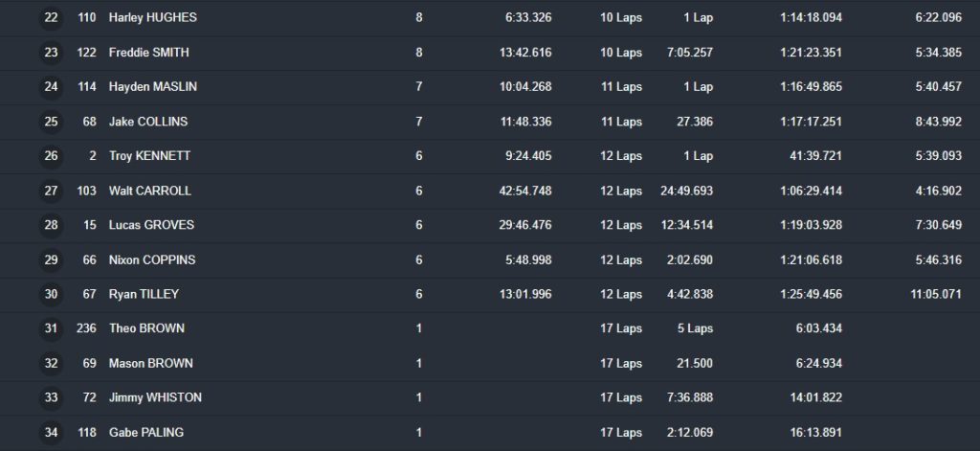The image size is (980, 451).
Task: Click Gabe PALING's race number 118
Action: pos(86,432)
